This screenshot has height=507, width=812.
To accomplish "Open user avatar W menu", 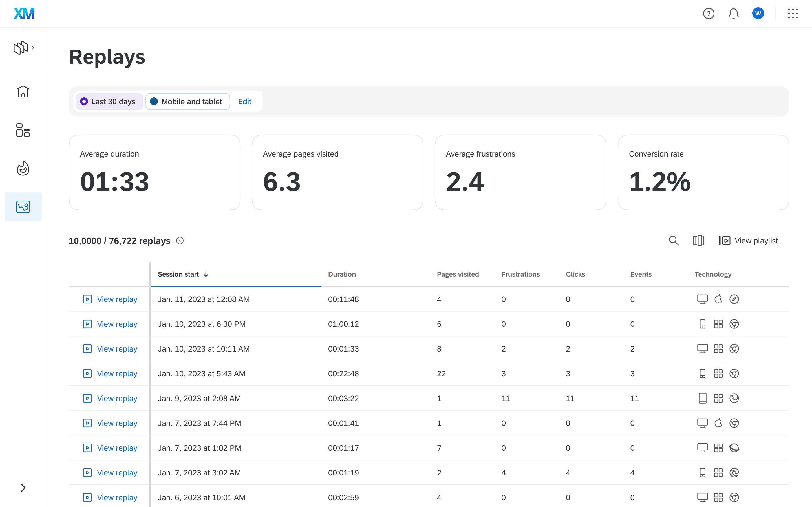I will pos(758,14).
